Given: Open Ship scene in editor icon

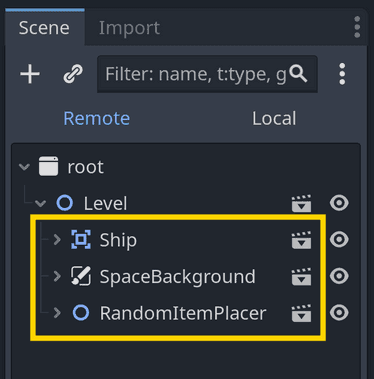Looking at the screenshot, I should pos(301,240).
